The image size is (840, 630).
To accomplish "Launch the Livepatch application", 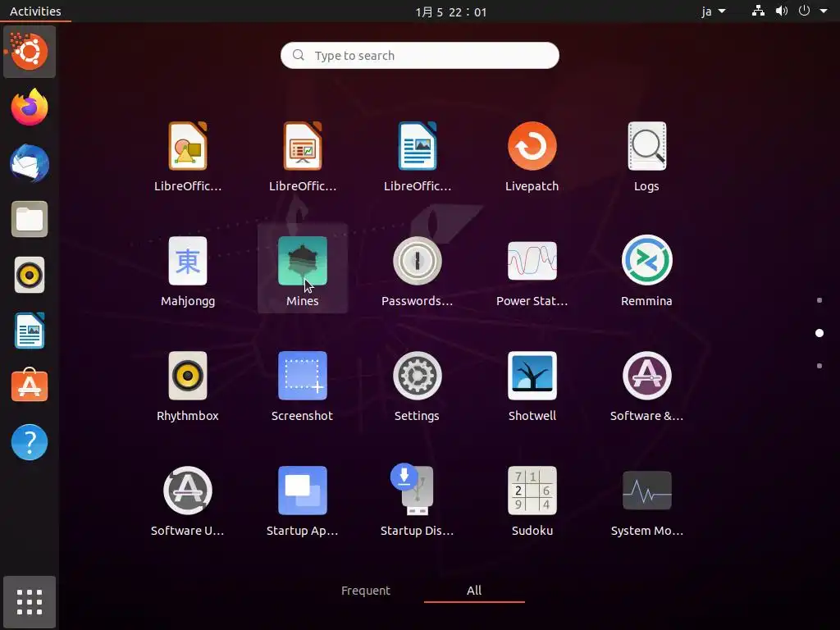I will tap(532, 146).
